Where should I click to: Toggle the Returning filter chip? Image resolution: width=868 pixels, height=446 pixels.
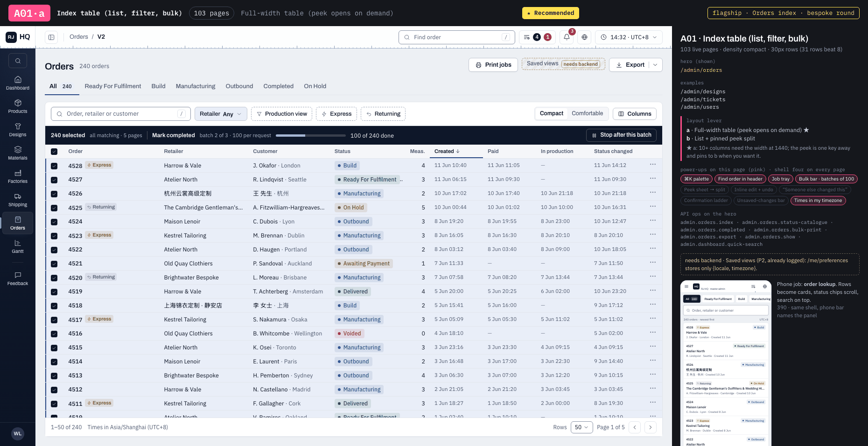(x=383, y=114)
